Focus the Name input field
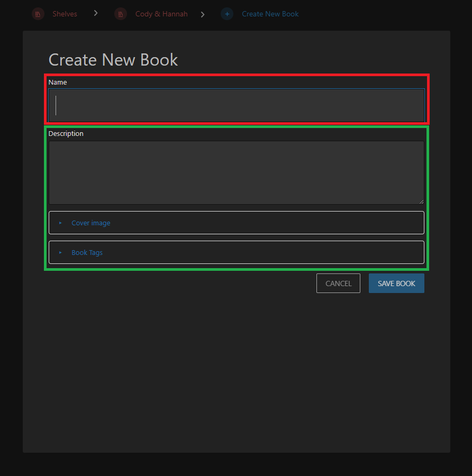The height and width of the screenshot is (476, 472). pyautogui.click(x=236, y=105)
